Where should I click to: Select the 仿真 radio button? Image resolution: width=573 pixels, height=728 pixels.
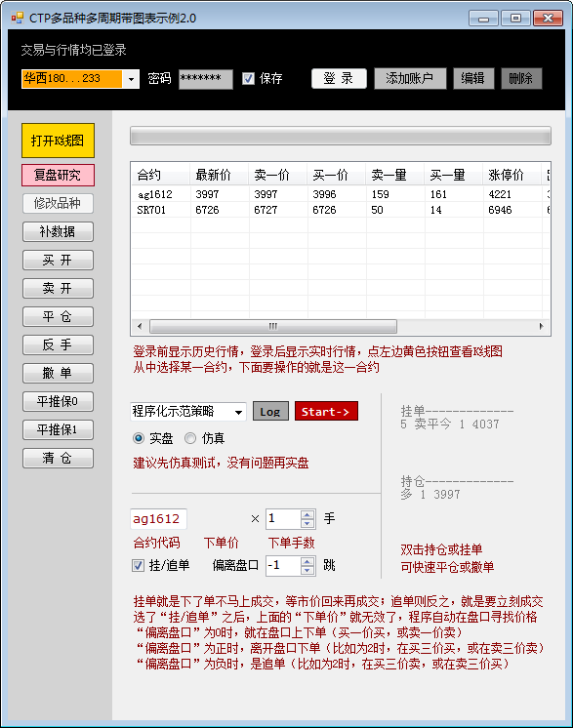190,438
